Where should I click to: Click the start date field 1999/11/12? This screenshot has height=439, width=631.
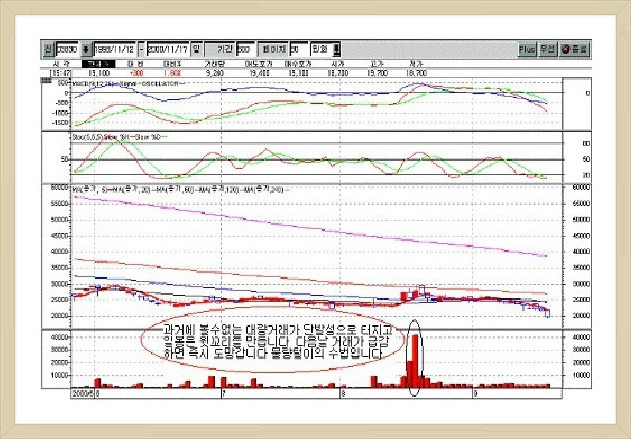(114, 48)
